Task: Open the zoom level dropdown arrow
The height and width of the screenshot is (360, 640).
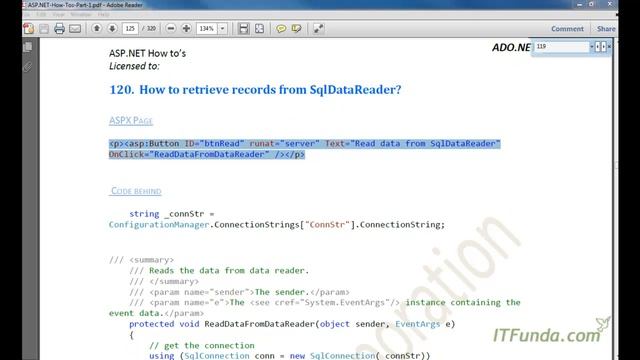Action: coord(222,29)
